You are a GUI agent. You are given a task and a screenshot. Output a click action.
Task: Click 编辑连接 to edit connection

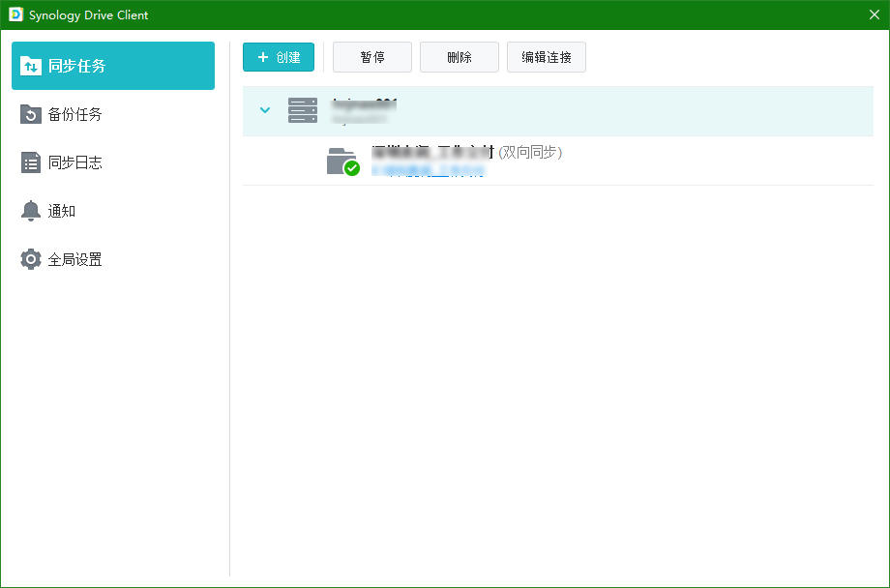tap(546, 57)
